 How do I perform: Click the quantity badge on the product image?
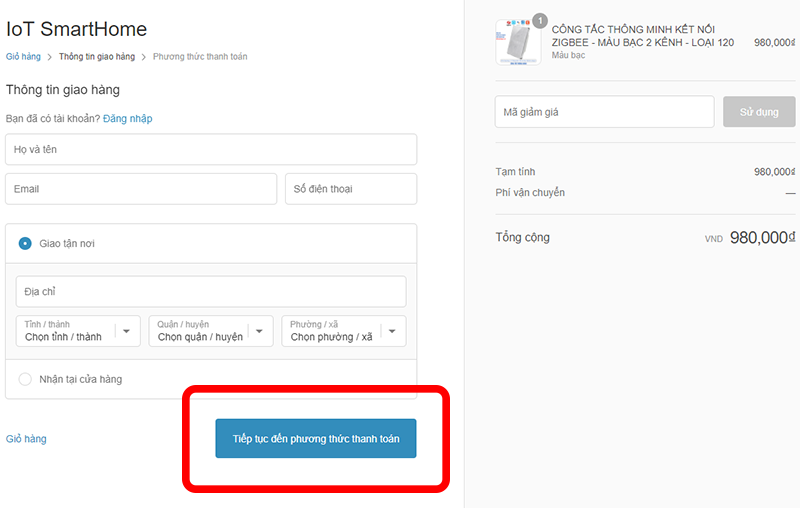[540, 20]
